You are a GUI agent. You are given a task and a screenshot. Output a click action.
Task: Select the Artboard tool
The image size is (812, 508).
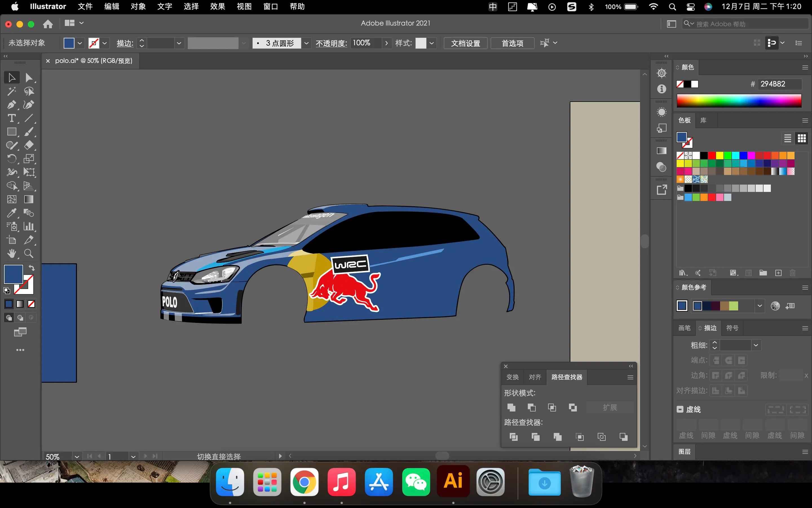(x=12, y=240)
